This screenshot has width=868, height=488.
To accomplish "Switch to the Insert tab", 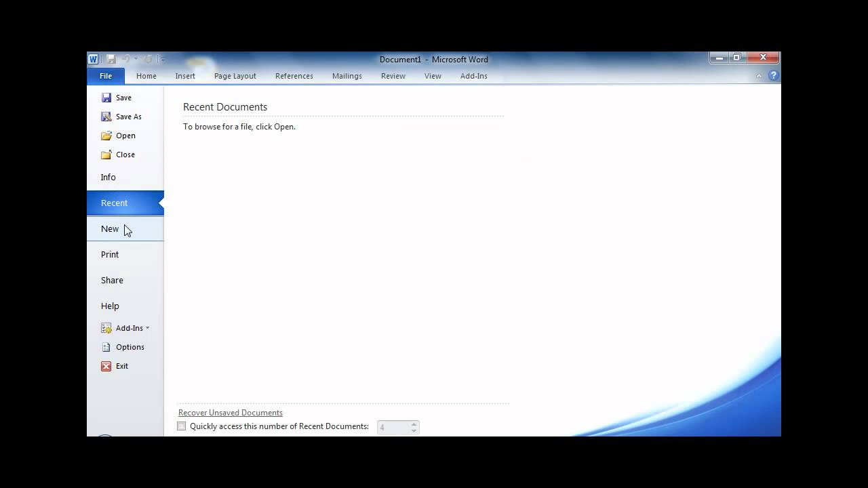I will (x=185, y=76).
